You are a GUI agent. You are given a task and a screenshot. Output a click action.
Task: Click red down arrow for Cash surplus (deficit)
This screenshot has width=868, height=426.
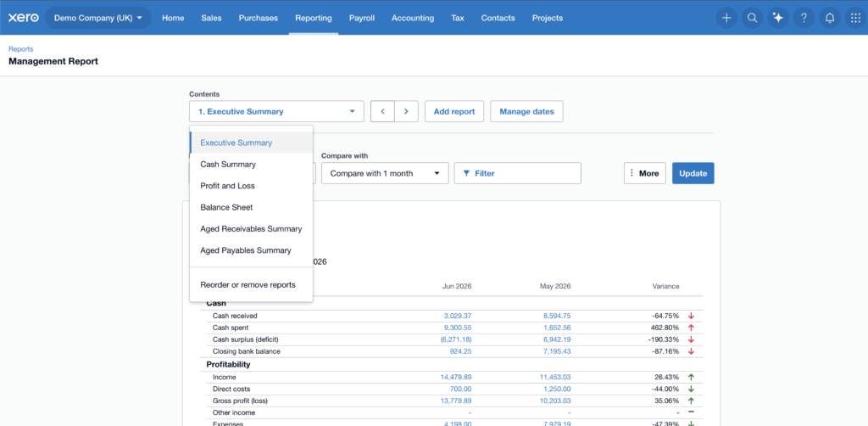click(691, 339)
